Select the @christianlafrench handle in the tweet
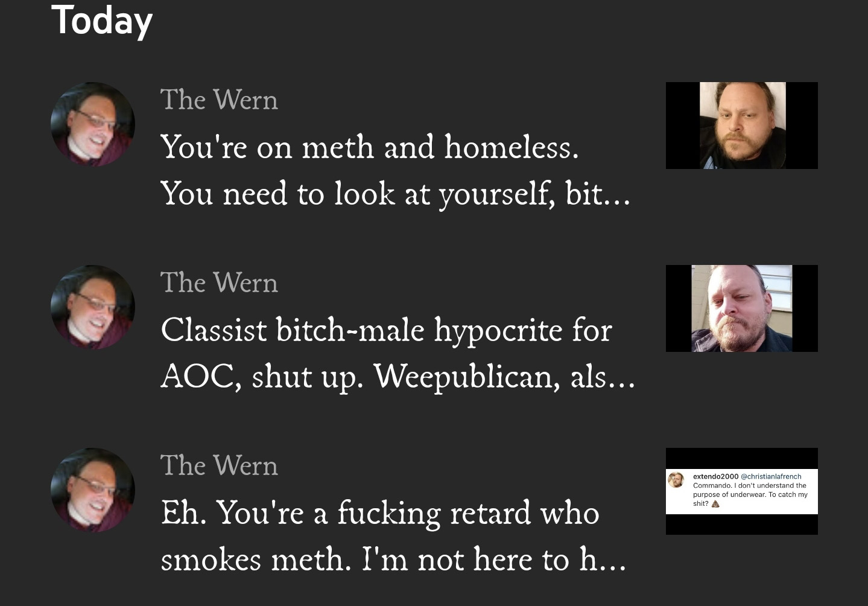 pyautogui.click(x=771, y=476)
